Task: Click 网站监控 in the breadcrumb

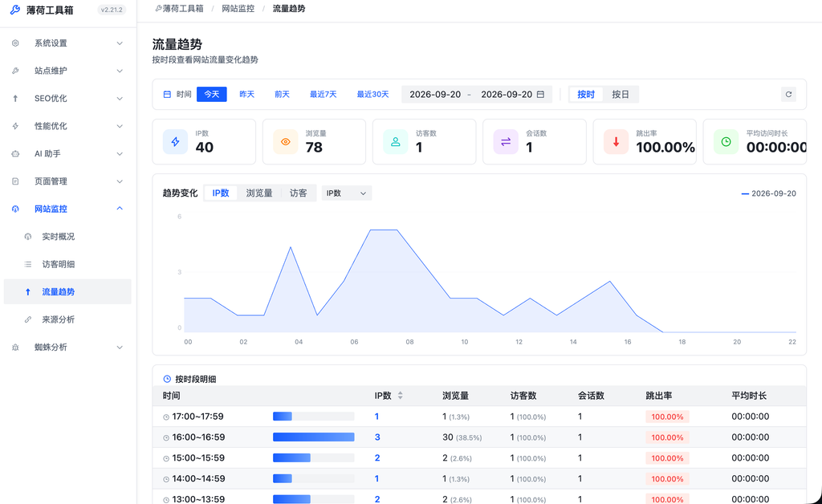Action: pos(238,9)
